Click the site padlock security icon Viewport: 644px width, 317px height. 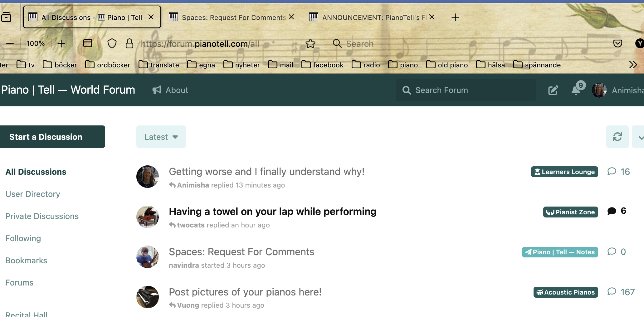click(x=129, y=44)
